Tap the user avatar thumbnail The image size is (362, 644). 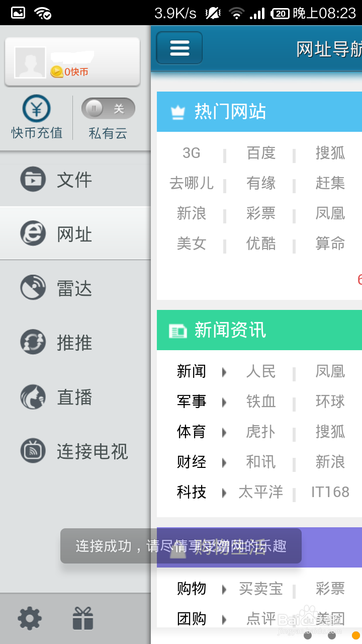tap(30, 62)
